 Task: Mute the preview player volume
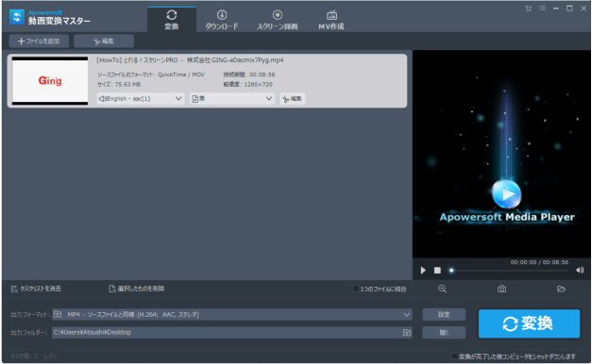point(580,270)
